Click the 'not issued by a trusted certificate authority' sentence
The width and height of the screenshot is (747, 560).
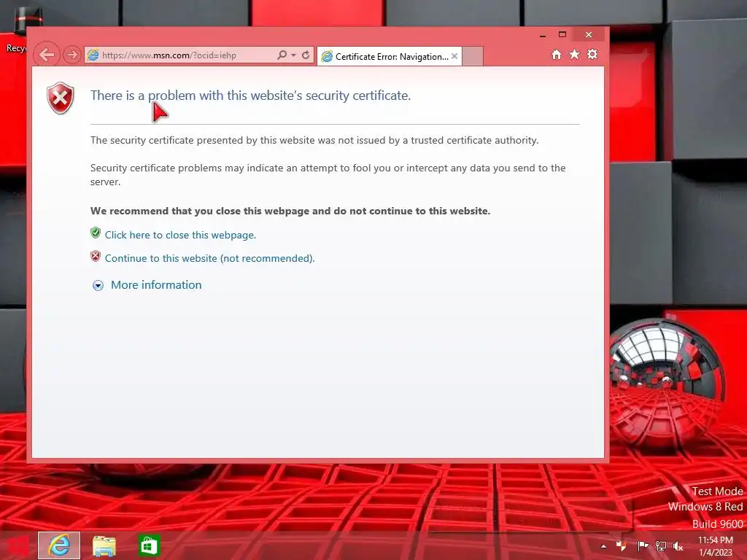point(314,140)
